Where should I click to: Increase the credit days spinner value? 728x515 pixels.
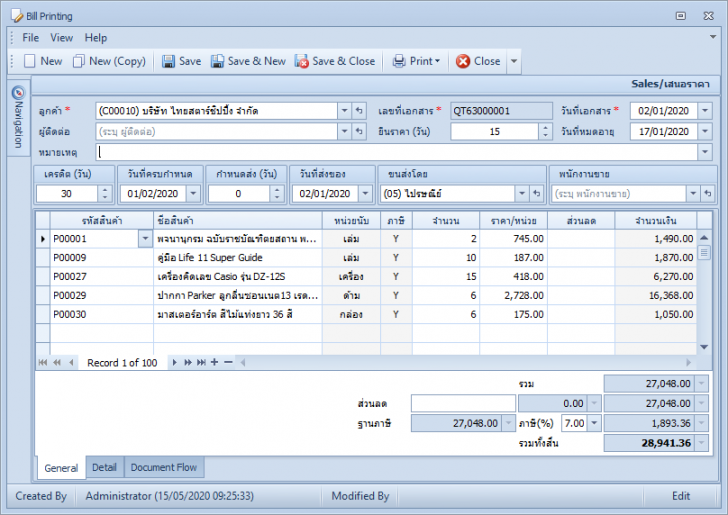pos(106,189)
